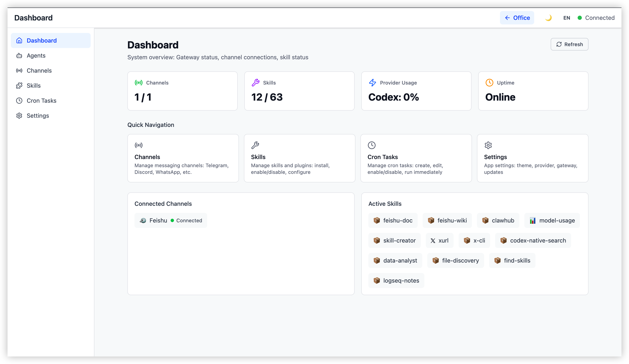
Task: Open the Dashboard sidebar menu item
Action: tap(51, 40)
